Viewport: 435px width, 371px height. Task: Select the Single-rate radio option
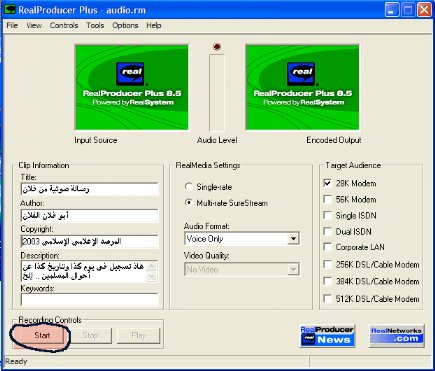[x=189, y=187]
